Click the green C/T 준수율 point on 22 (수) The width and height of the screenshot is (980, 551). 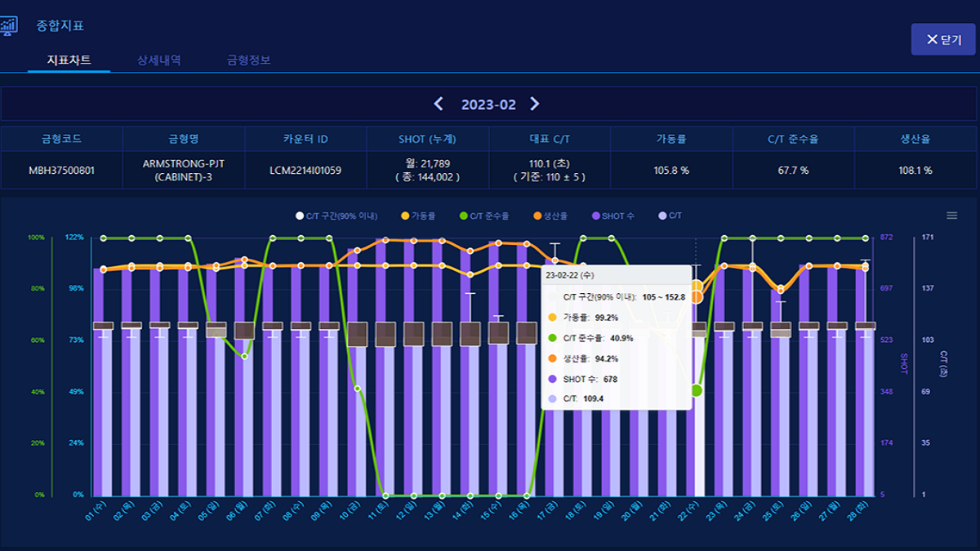[696, 390]
